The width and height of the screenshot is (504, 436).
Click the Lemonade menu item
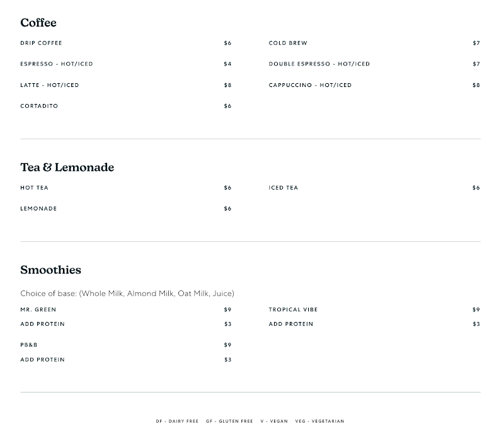point(38,209)
